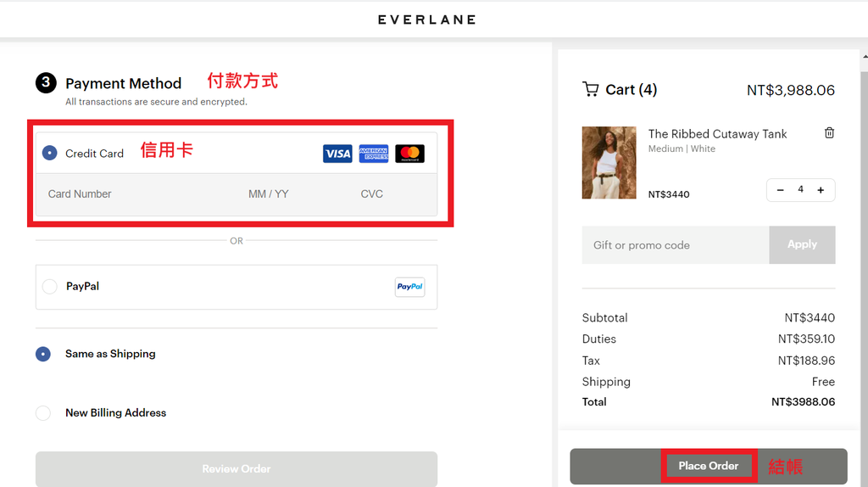Click the Review Order button
868x487 pixels.
tap(236, 468)
